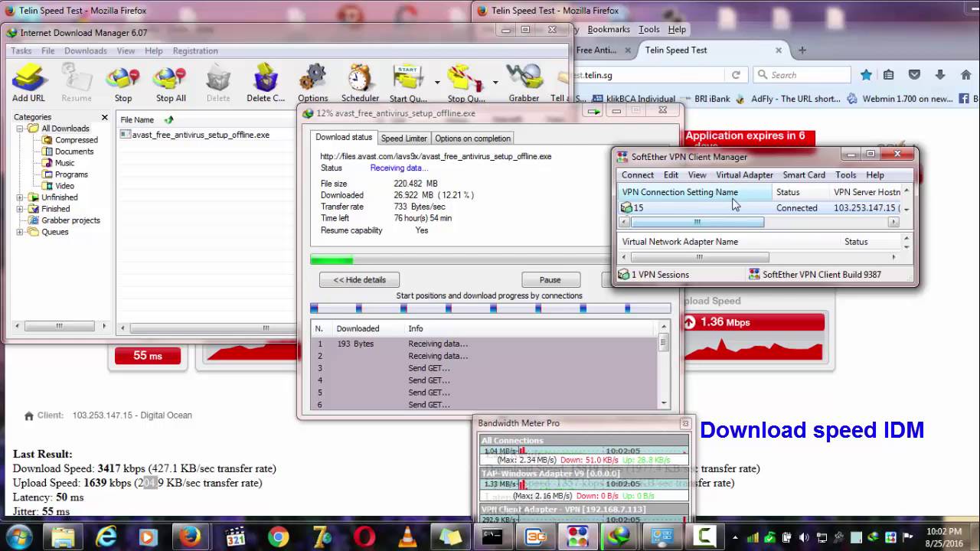Expand the Unfinished tree node
The image size is (980, 551).
(21, 197)
